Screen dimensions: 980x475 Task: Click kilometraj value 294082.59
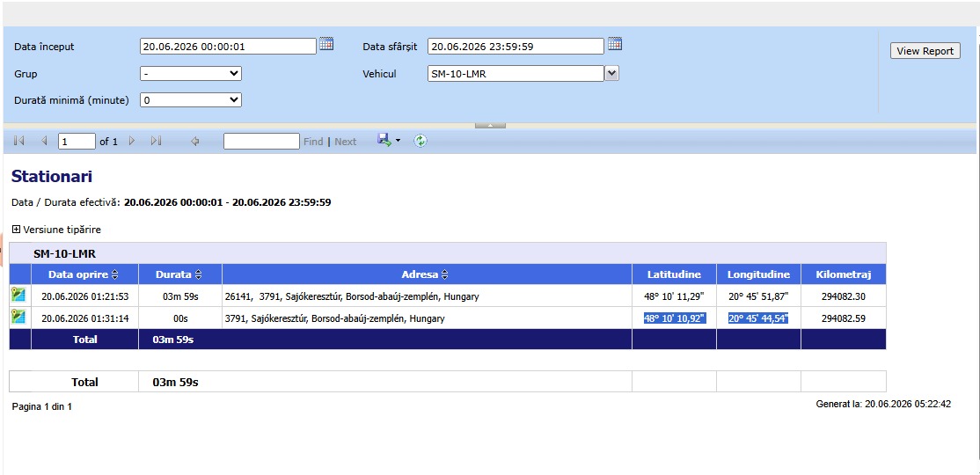click(x=843, y=318)
